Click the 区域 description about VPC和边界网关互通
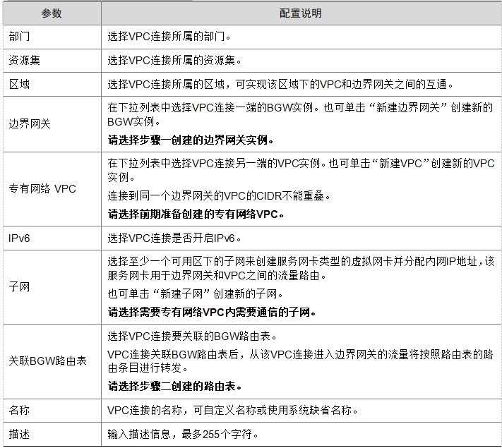 (280, 84)
